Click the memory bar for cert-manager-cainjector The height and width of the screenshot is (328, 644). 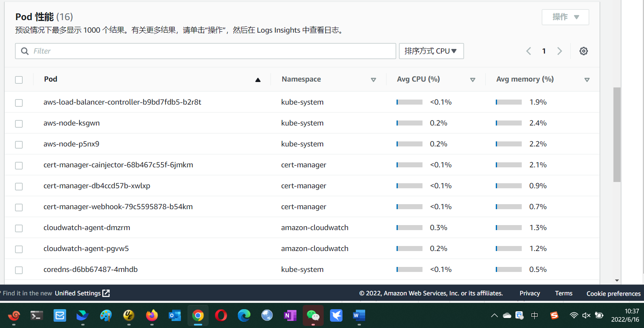point(509,165)
